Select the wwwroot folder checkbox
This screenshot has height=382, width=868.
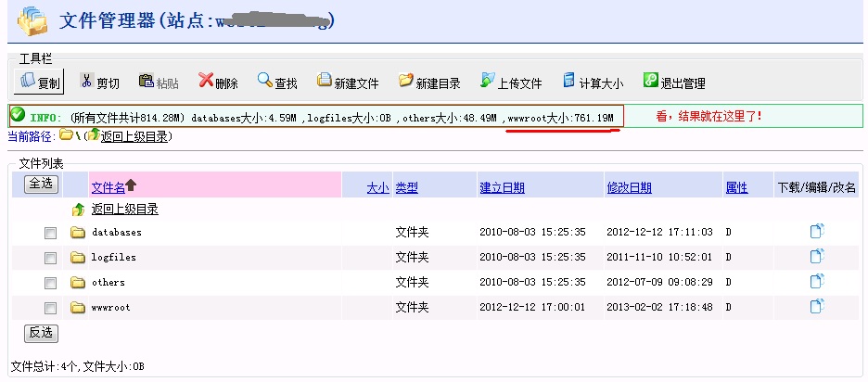coord(51,308)
